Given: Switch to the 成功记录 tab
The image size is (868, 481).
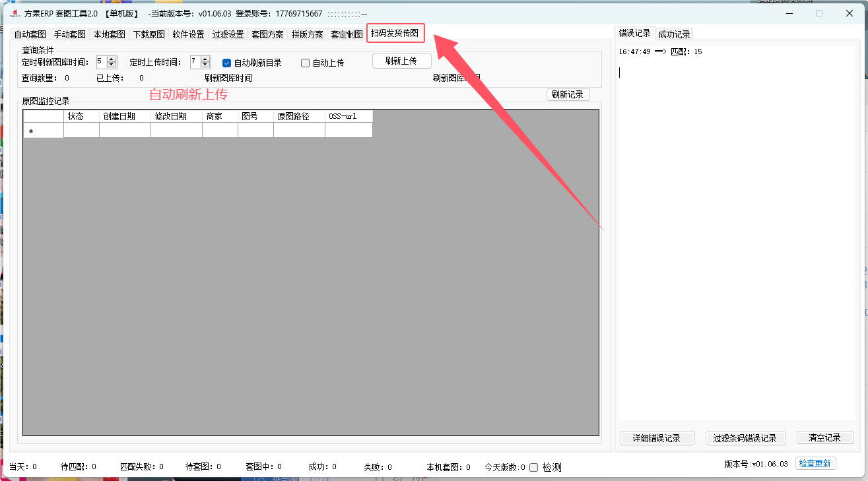Looking at the screenshot, I should (674, 34).
